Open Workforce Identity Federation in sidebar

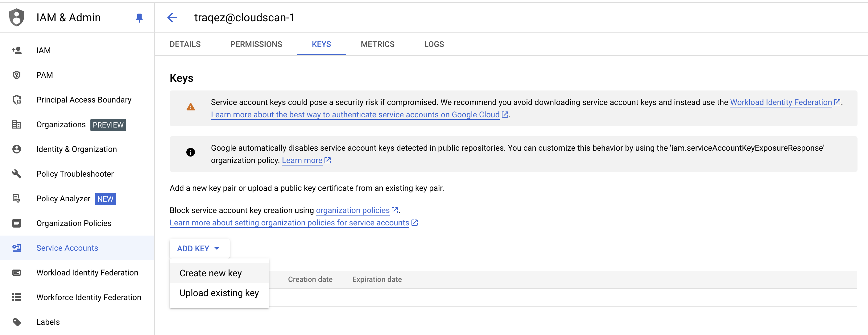[89, 297]
